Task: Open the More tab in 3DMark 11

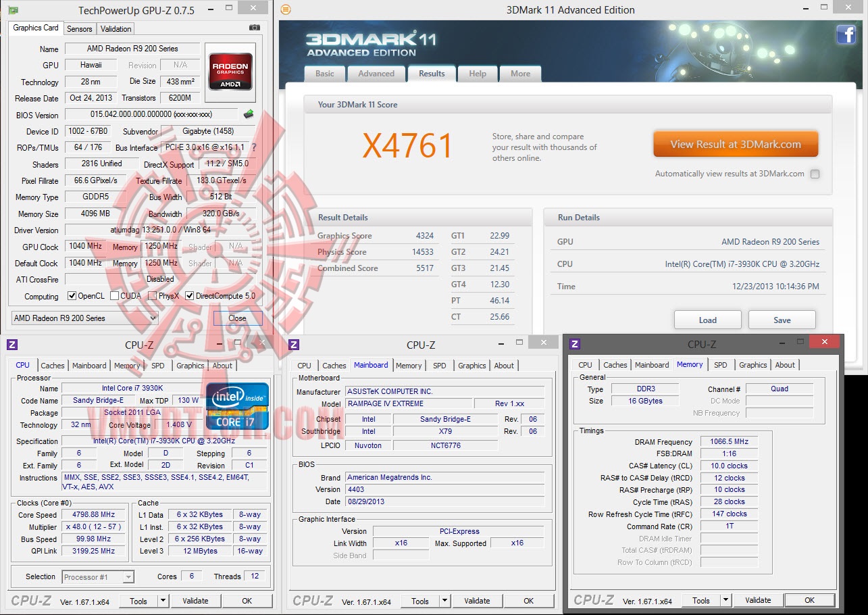Action: (x=520, y=74)
